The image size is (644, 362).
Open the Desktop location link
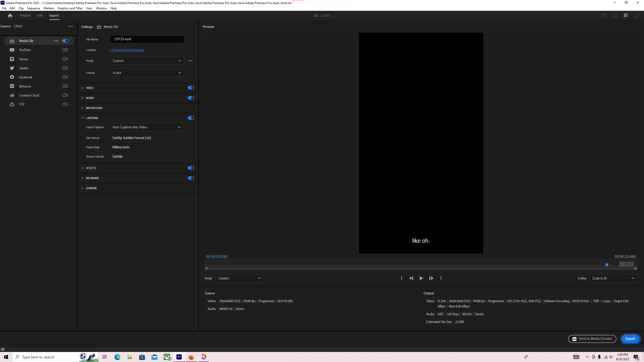point(127,50)
